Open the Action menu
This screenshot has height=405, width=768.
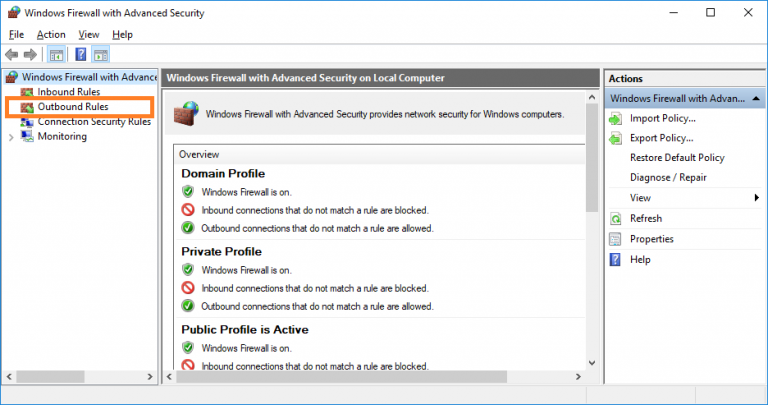pos(51,34)
